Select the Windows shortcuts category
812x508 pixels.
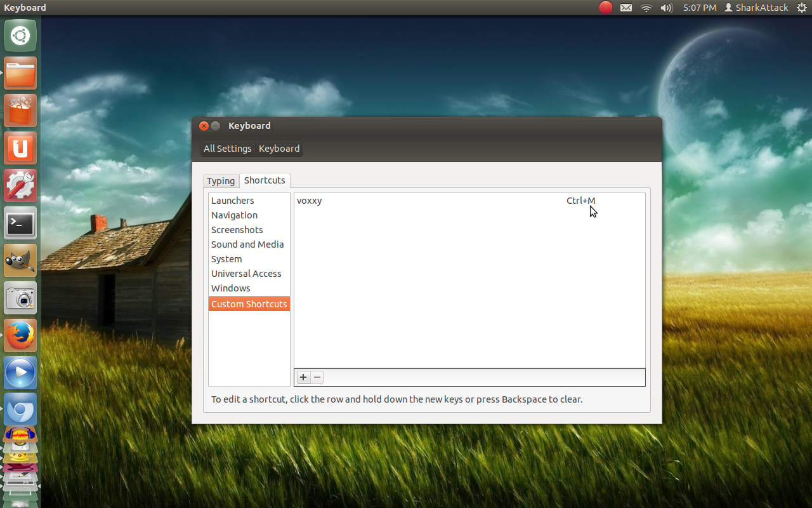point(249,288)
